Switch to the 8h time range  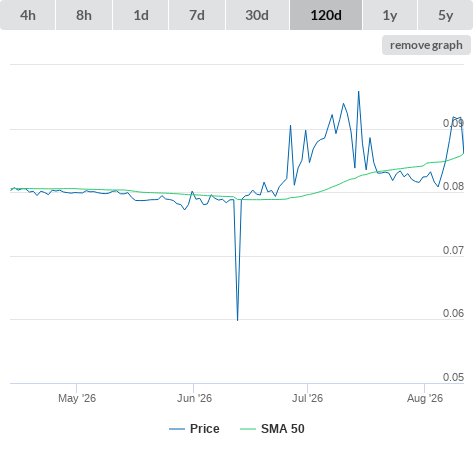pyautogui.click(x=84, y=15)
